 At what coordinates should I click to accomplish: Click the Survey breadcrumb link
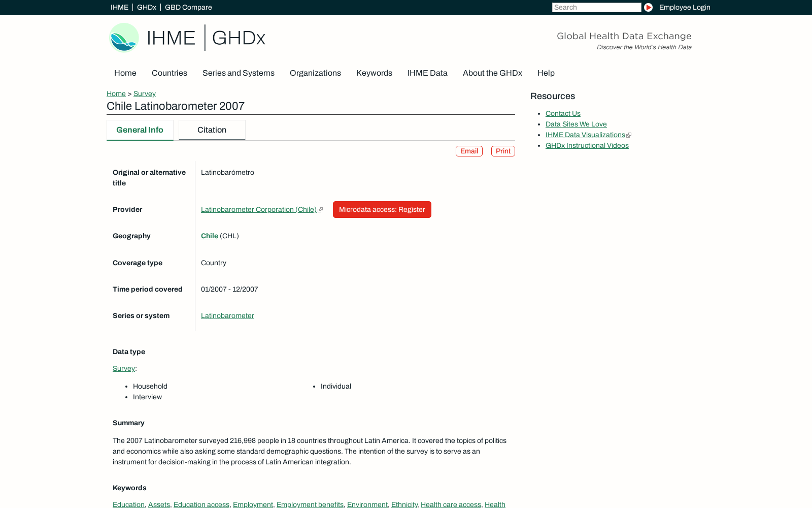click(x=145, y=94)
